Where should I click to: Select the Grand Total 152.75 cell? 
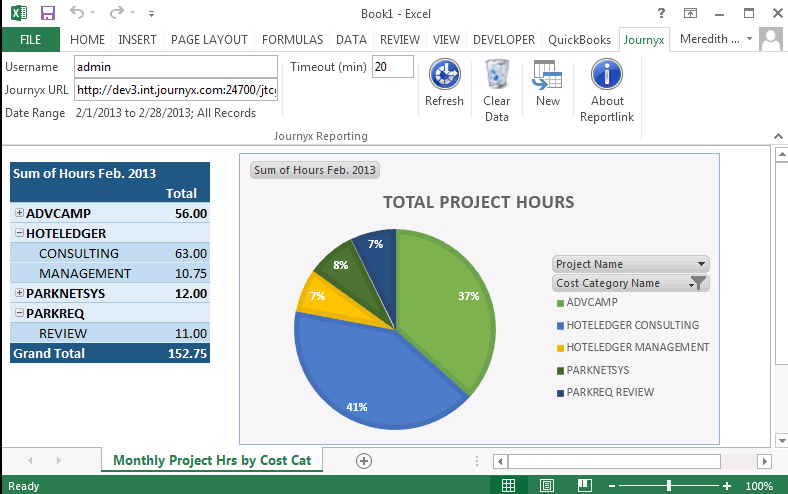click(x=187, y=353)
